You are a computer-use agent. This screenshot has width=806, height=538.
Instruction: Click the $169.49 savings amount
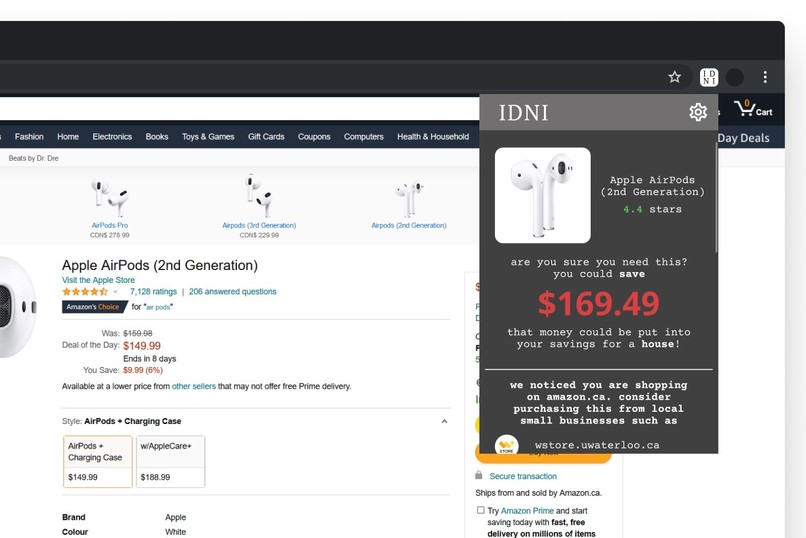click(x=598, y=303)
